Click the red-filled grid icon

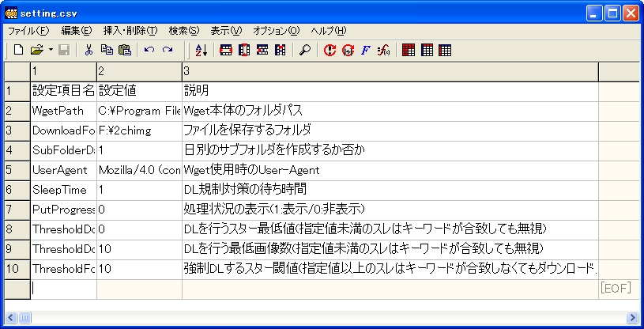[x=409, y=50]
